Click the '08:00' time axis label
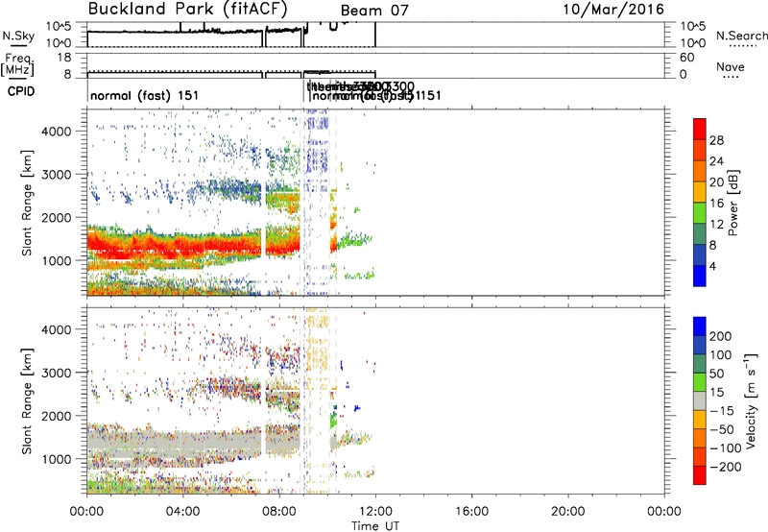Image resolution: width=768 pixels, height=532 pixels. click(279, 512)
